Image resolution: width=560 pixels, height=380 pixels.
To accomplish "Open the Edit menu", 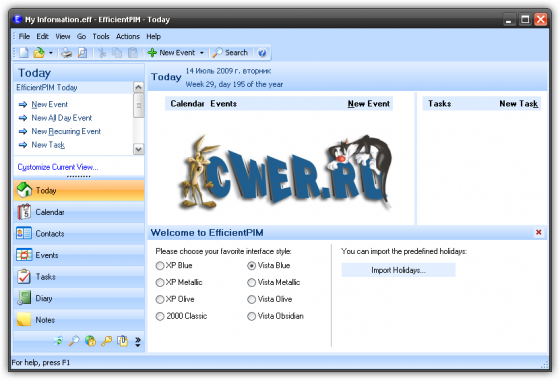I will [x=42, y=36].
